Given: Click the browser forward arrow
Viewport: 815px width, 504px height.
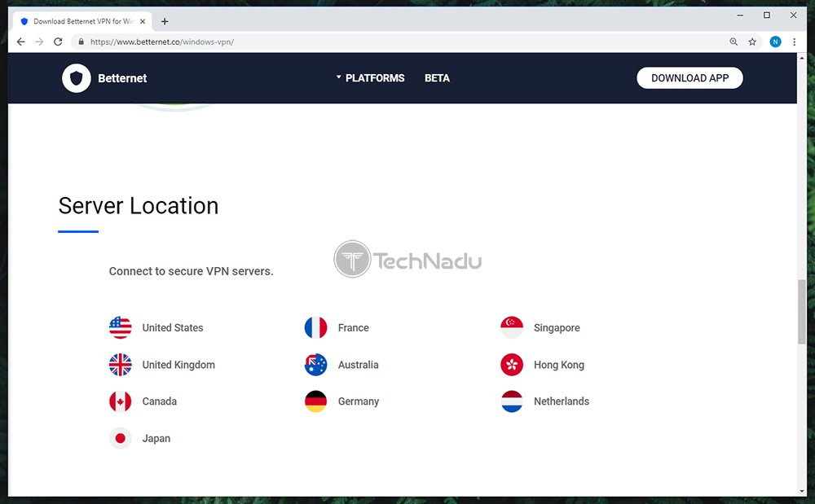Looking at the screenshot, I should coord(39,42).
